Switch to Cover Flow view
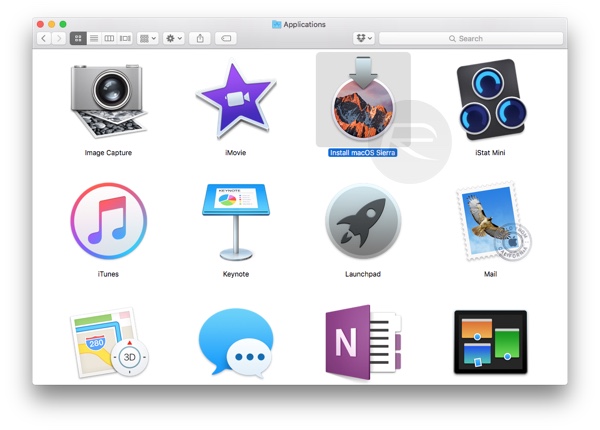The height and width of the screenshot is (430, 600). [x=125, y=38]
